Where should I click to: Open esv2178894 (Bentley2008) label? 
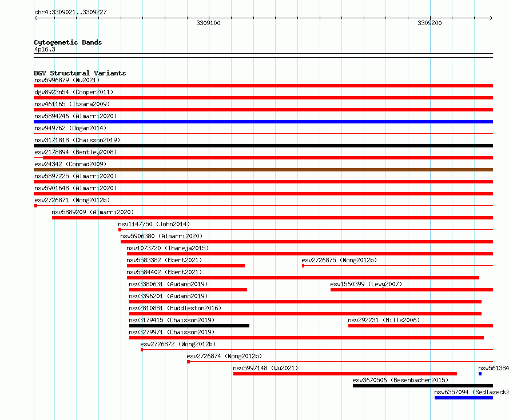tap(75, 152)
